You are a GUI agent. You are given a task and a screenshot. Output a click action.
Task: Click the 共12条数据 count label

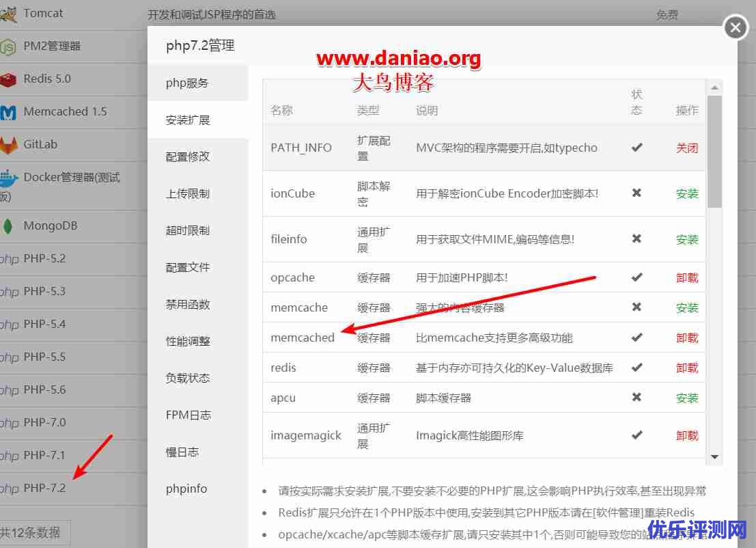[30, 532]
